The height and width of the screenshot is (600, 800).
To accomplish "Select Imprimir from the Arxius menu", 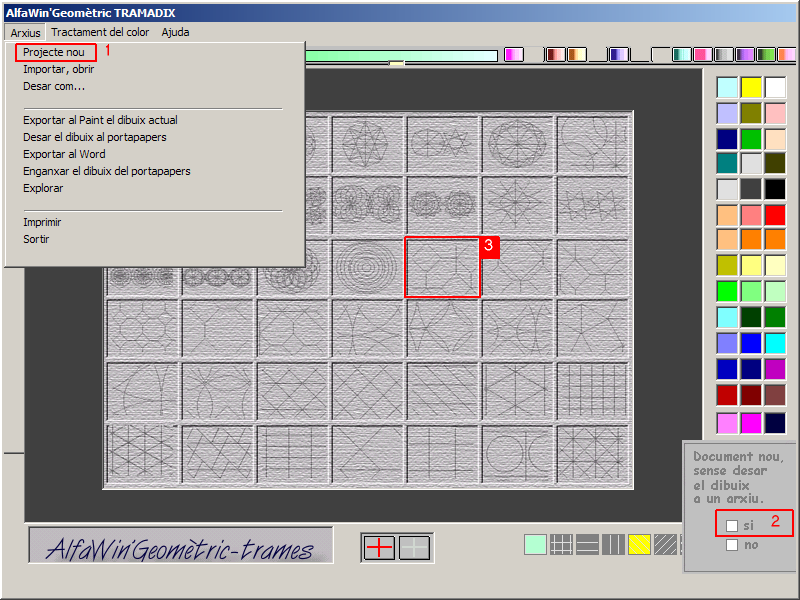I will 42,222.
